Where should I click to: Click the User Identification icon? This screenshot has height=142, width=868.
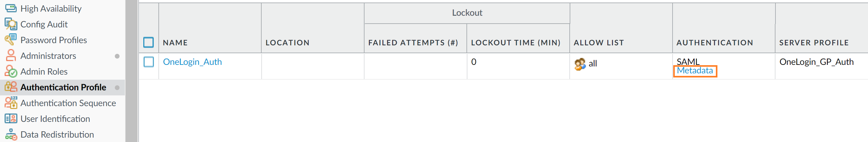click(10, 119)
